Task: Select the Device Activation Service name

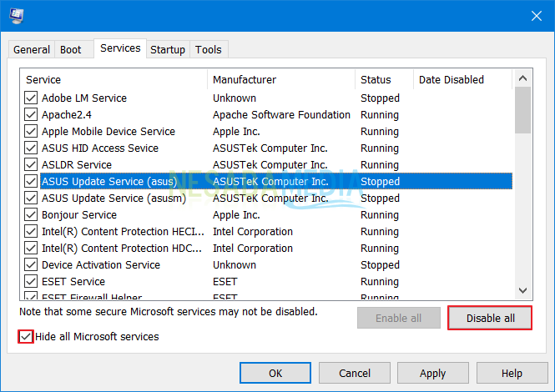Action: (x=101, y=264)
